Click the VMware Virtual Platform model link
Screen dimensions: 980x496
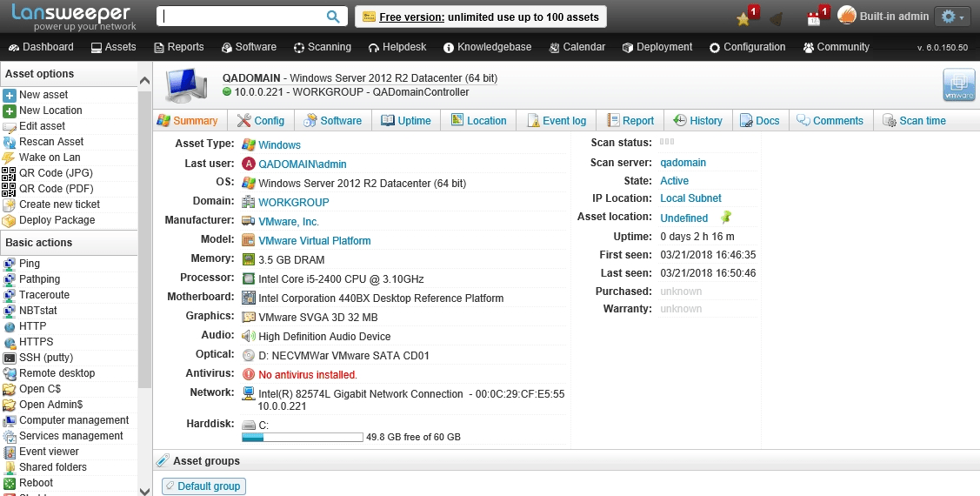click(315, 241)
